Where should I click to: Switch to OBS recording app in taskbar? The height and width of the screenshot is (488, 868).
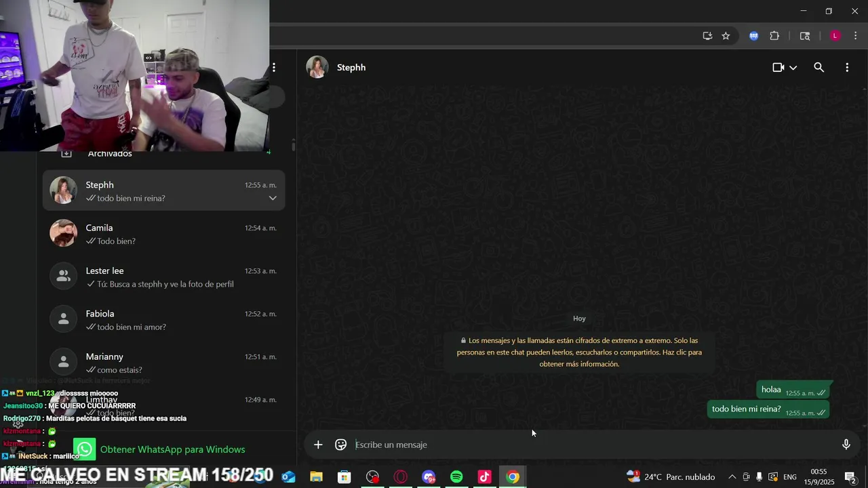coord(372,477)
